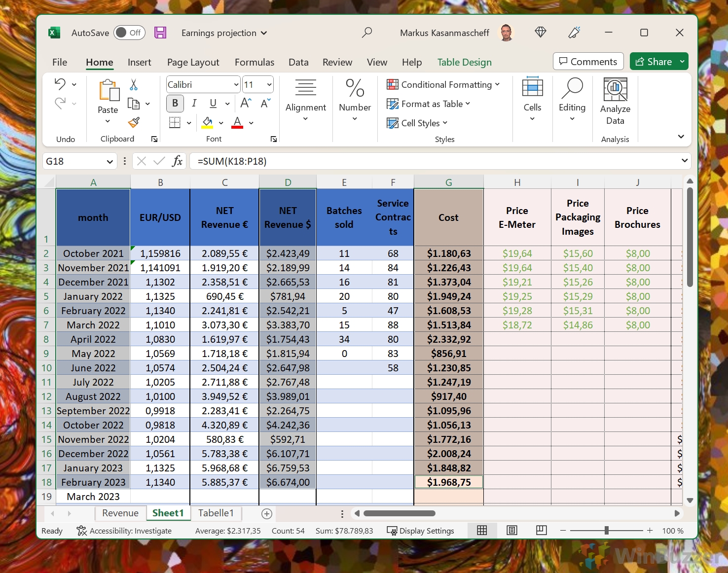728x573 pixels.
Task: Open Display Settings from status bar
Action: pyautogui.click(x=421, y=531)
